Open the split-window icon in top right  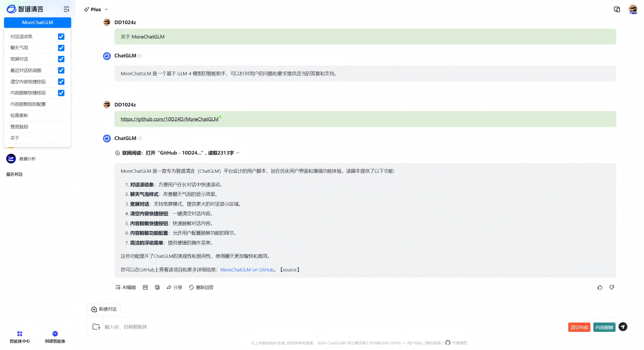617,9
